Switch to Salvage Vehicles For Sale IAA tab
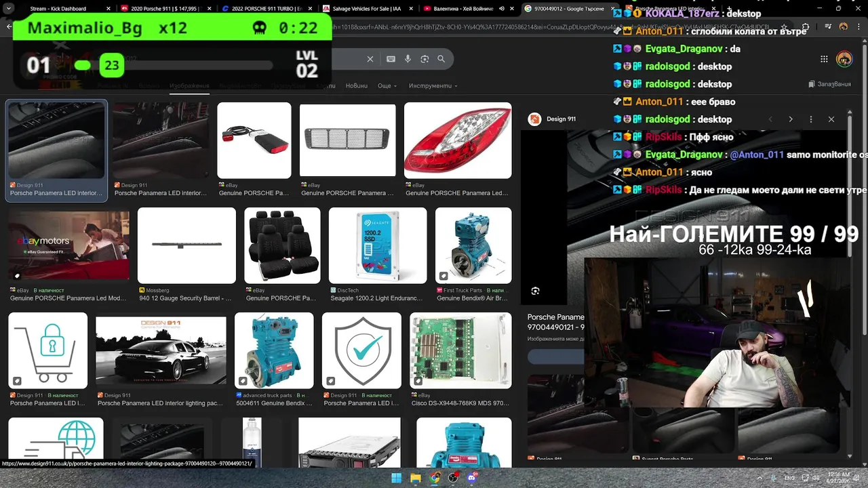The width and height of the screenshot is (868, 488). tap(368, 9)
